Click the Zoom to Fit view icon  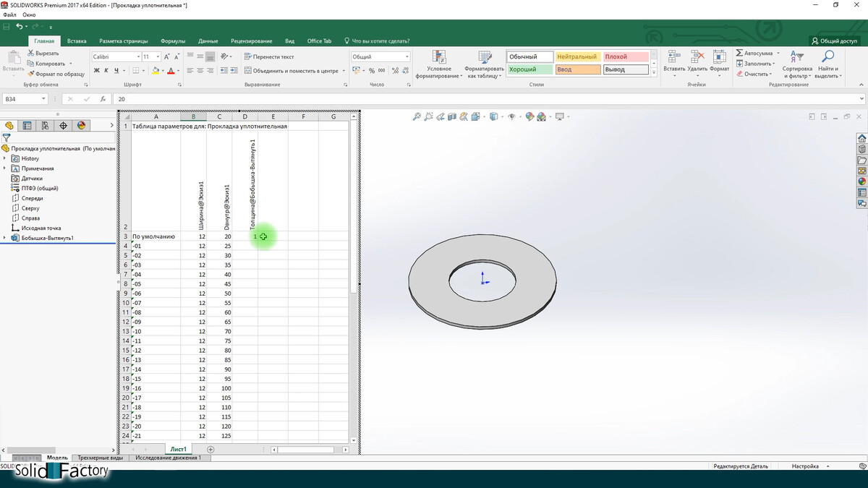(x=417, y=116)
